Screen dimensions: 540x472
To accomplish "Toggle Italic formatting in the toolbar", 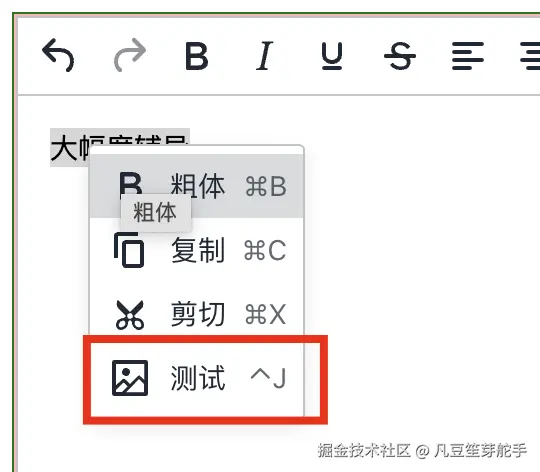I will point(264,56).
